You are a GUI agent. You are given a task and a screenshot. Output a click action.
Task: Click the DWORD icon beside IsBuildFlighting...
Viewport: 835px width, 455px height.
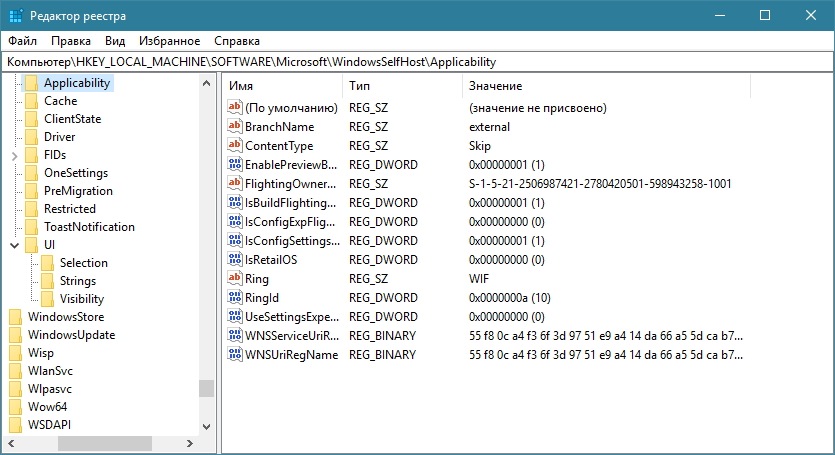pos(235,202)
